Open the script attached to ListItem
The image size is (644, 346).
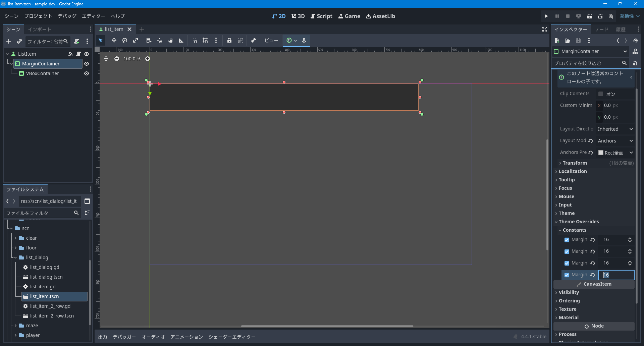pyautogui.click(x=78, y=54)
